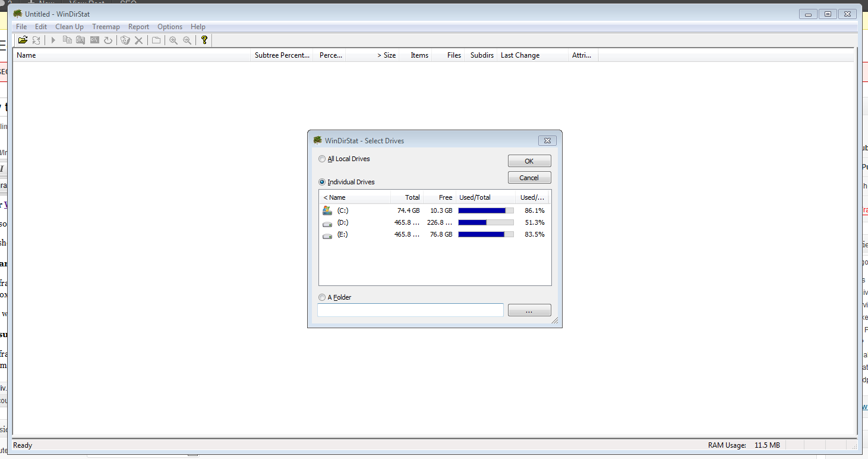This screenshot has width=868, height=459.
Task: Open the Help menu
Action: click(x=198, y=27)
